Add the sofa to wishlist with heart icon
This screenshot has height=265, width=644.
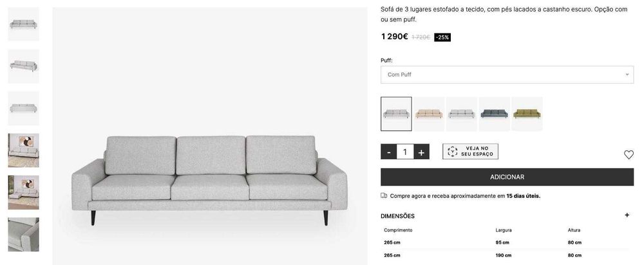click(x=629, y=155)
